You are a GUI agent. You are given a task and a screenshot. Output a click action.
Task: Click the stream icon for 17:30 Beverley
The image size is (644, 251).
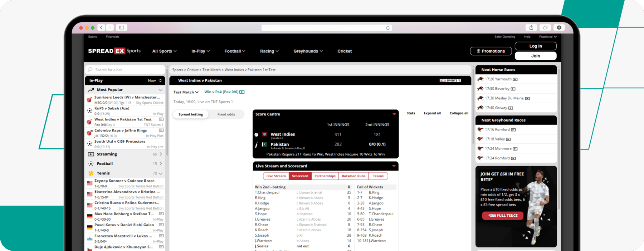click(x=513, y=89)
